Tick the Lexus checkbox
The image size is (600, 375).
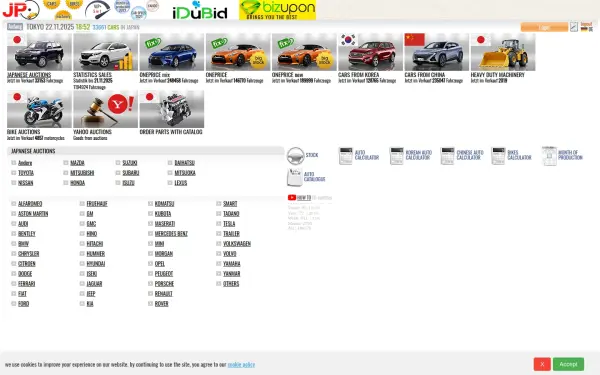pos(170,183)
